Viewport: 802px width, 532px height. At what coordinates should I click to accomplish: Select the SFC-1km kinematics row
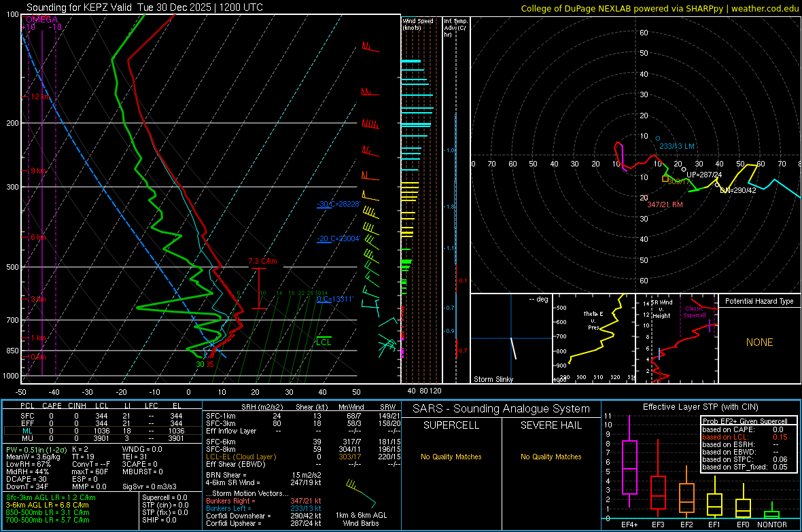(x=303, y=416)
